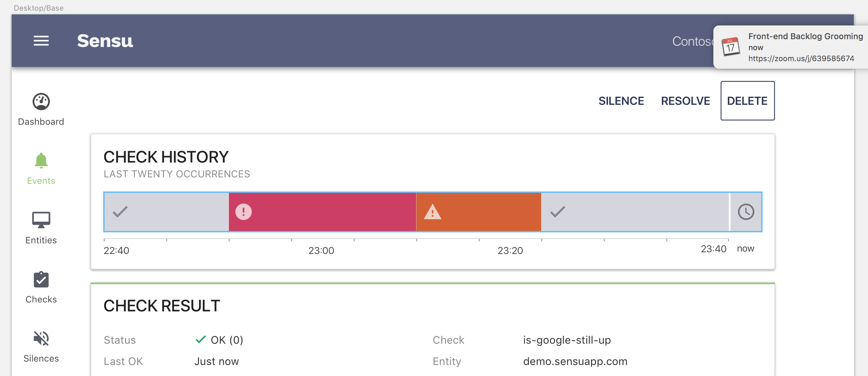868x376 pixels.
Task: Click the calendar icon in notification
Action: [731, 47]
